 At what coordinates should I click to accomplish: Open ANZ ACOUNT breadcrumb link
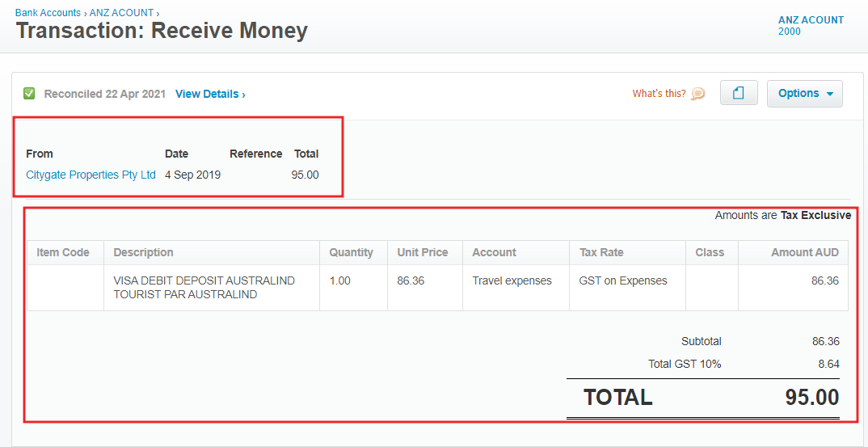pos(122,12)
